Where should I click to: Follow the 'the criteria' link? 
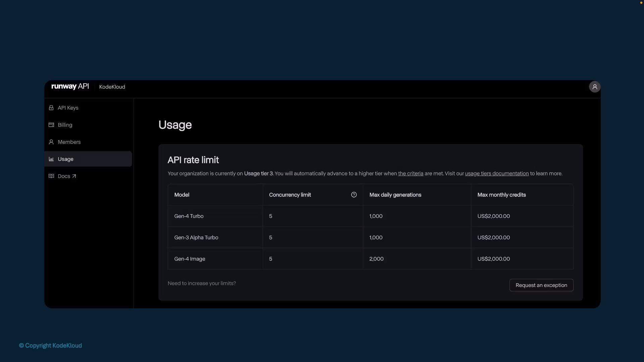[411, 173]
